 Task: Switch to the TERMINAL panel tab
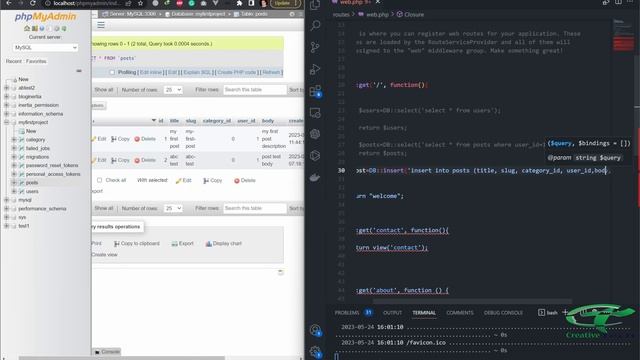point(424,313)
